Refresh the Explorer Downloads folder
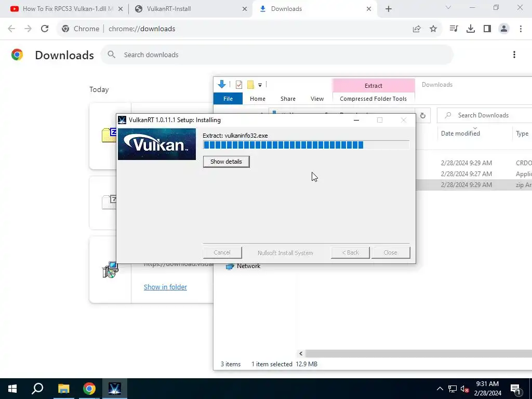Viewport: 532px width, 399px height. 423,115
